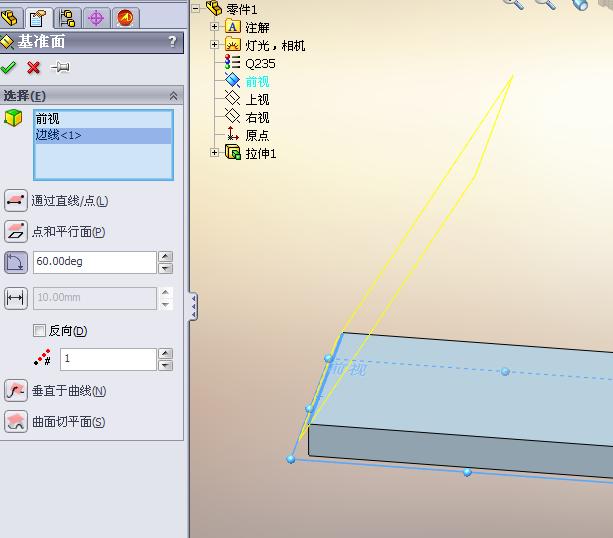Click the number of planes icon
The image size is (613, 538).
pos(42,358)
